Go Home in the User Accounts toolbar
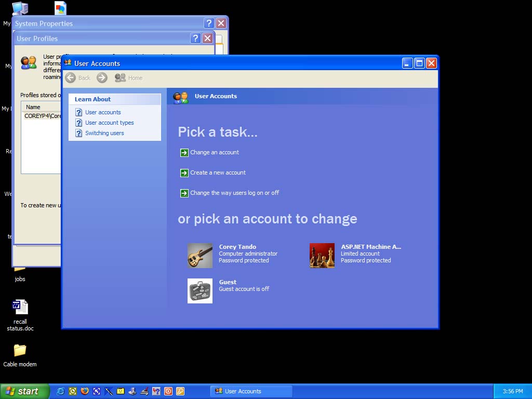 pyautogui.click(x=129, y=78)
